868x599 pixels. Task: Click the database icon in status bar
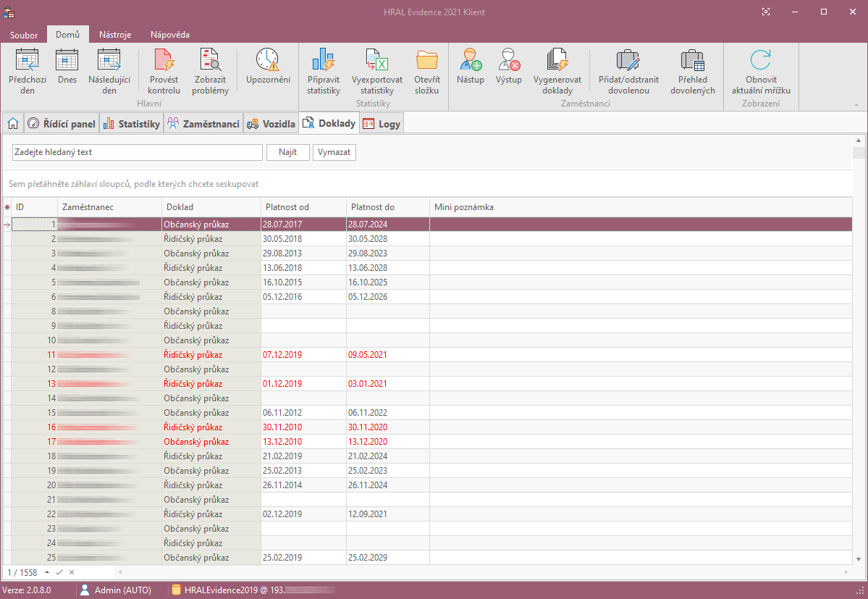pyautogui.click(x=175, y=590)
